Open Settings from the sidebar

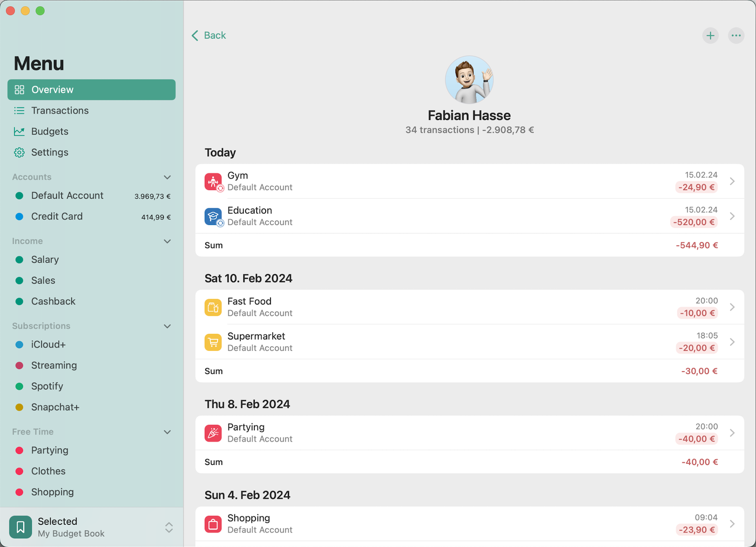[x=50, y=153]
